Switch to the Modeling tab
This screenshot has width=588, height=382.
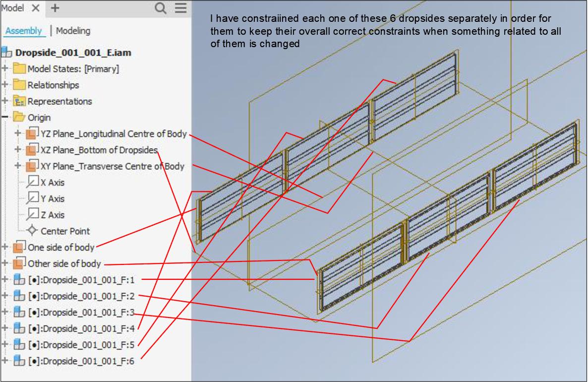click(x=72, y=31)
